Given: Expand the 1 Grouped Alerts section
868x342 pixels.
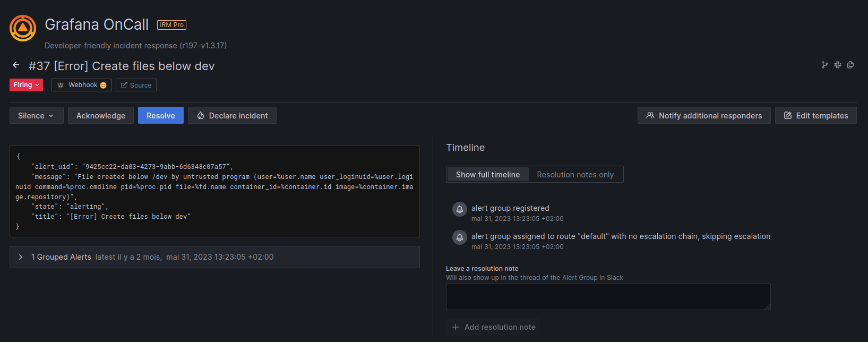Looking at the screenshot, I should point(21,257).
